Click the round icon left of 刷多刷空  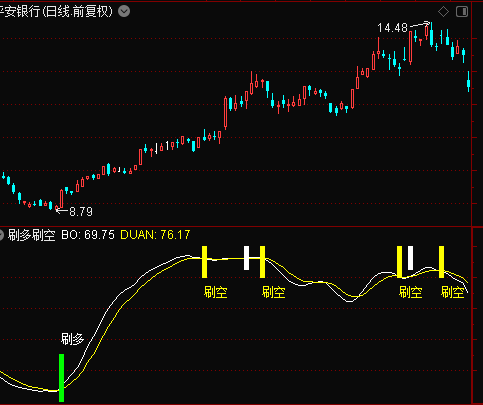[x=1, y=235]
